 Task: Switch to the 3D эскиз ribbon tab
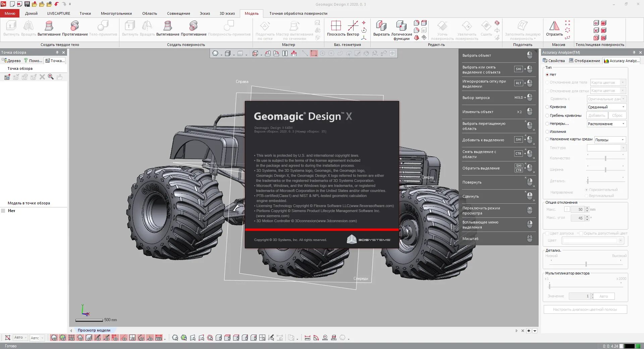[x=227, y=13]
